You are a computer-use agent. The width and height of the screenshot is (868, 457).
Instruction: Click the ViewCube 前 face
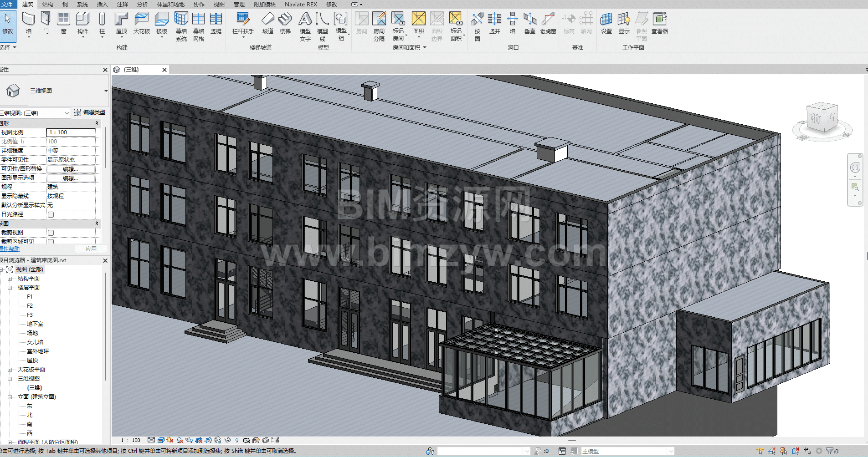[816, 119]
